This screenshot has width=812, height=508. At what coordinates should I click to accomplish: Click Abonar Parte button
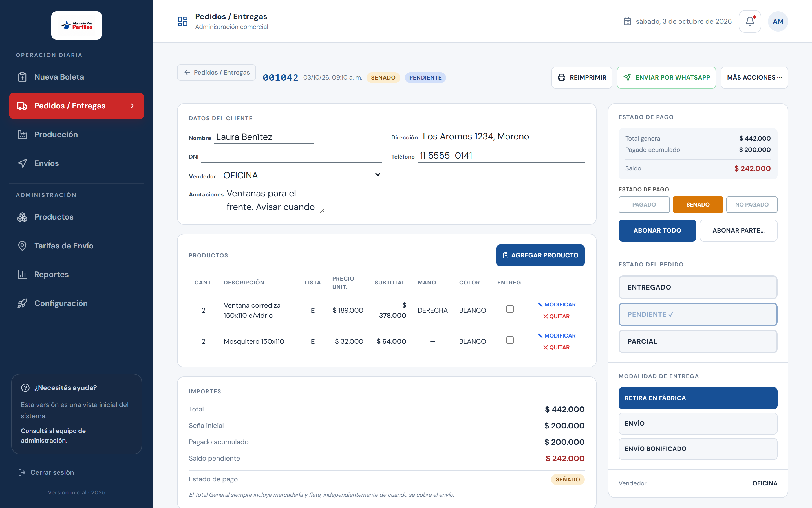point(738,231)
